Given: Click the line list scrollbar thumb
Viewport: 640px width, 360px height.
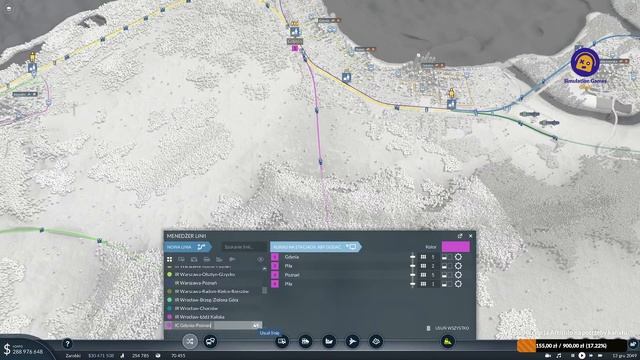Looking at the screenshot, I should tap(264, 291).
